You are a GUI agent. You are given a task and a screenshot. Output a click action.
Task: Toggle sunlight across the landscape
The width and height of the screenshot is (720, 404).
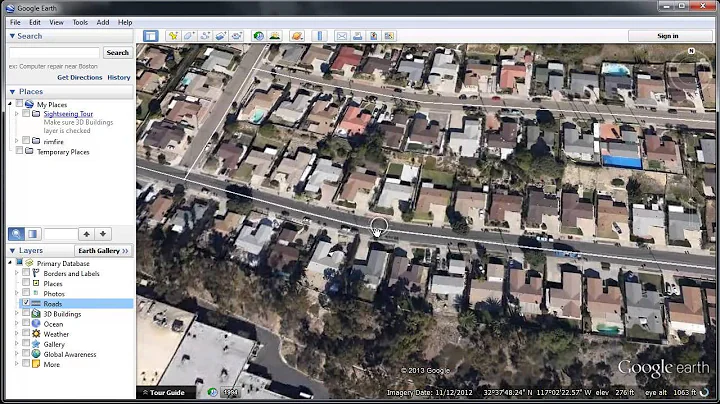pyautogui.click(x=275, y=36)
